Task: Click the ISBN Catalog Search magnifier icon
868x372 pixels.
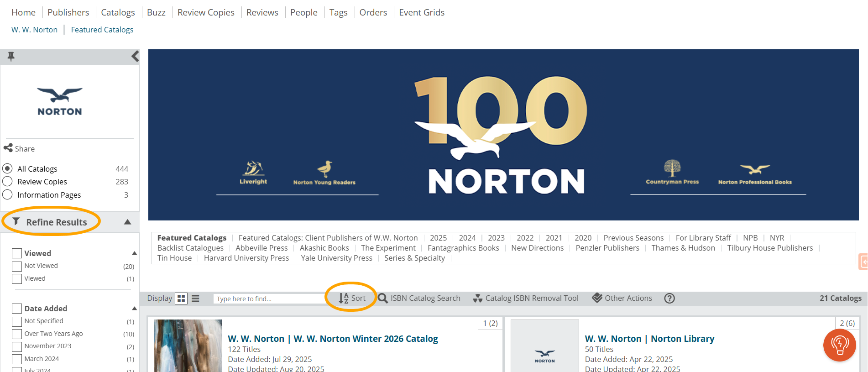Action: [383, 299]
